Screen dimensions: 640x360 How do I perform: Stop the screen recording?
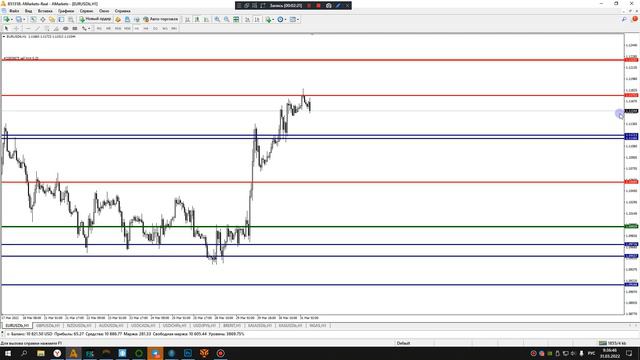(x=318, y=6)
